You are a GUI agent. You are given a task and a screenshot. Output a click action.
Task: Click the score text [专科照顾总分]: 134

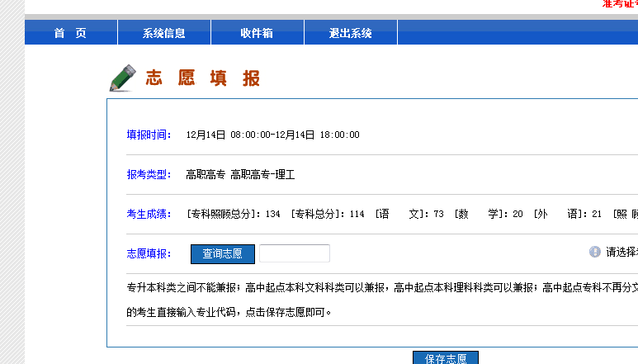[x=234, y=214]
